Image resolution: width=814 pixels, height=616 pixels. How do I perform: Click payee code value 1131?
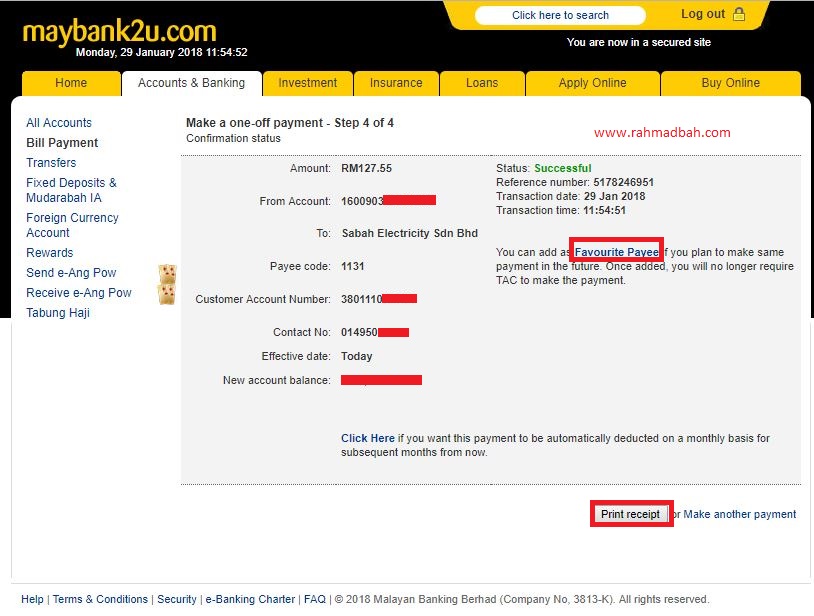(352, 266)
